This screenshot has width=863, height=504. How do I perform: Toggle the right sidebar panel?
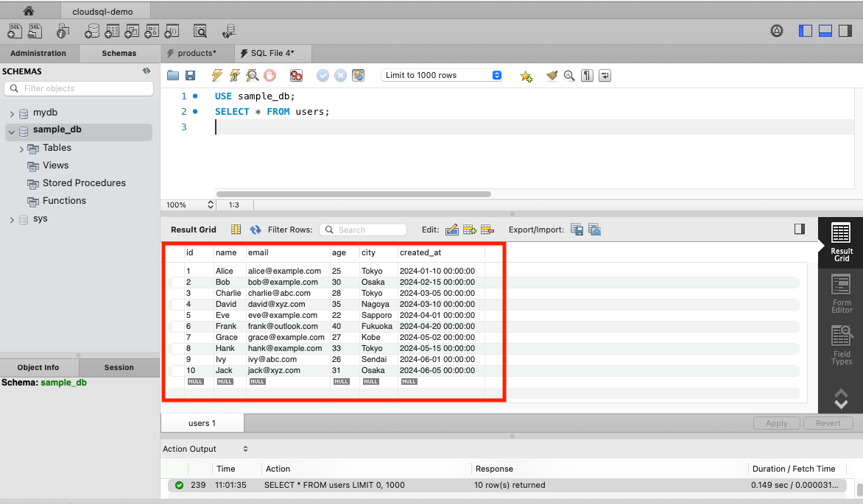pyautogui.click(x=845, y=31)
